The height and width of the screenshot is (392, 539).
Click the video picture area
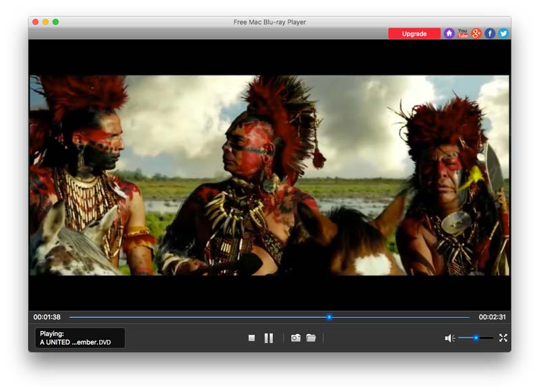269,175
